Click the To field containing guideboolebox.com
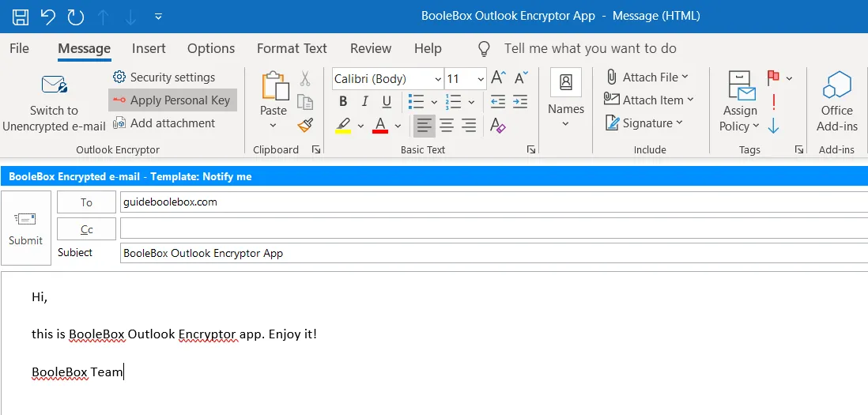This screenshot has width=868, height=415. [494, 202]
